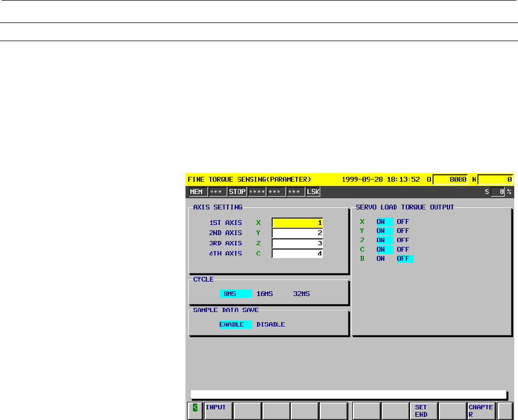Turn C servo load torque OFF
This screenshot has height=420, width=518.
click(403, 250)
